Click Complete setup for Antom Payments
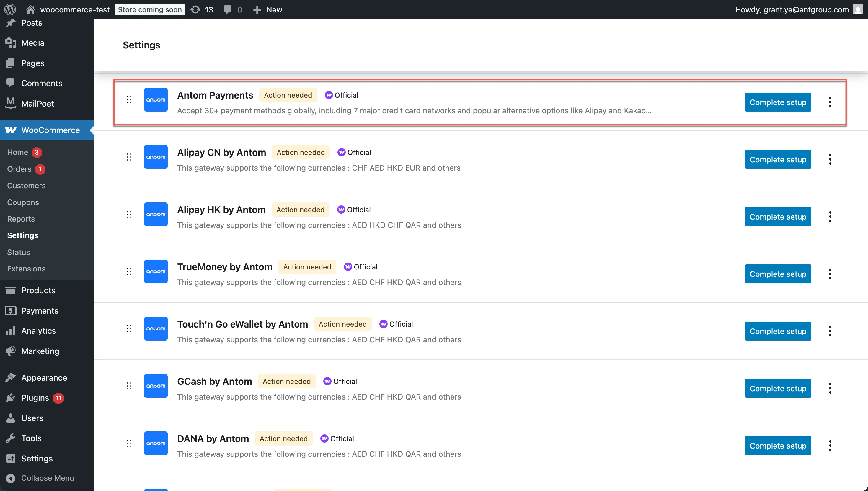This screenshot has height=491, width=868. (x=778, y=102)
